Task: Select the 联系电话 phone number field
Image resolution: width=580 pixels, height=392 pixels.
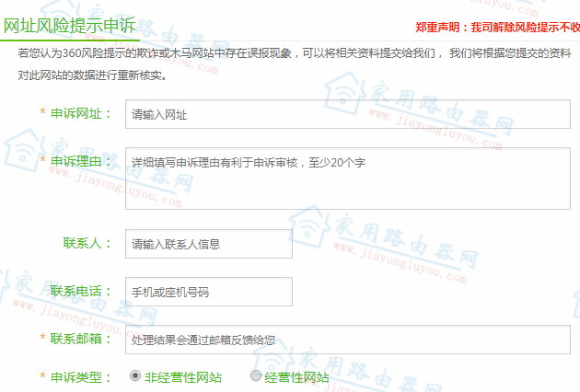Action: [208, 292]
